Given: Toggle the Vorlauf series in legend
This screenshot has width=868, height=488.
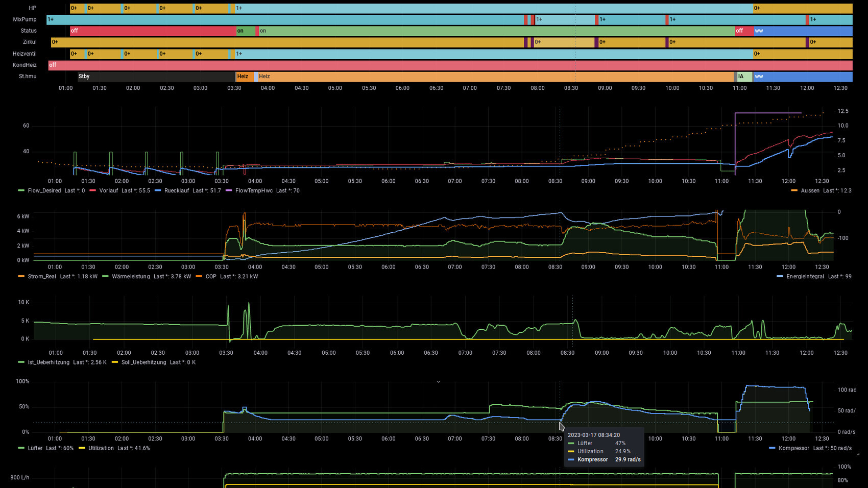Looking at the screenshot, I should (108, 191).
